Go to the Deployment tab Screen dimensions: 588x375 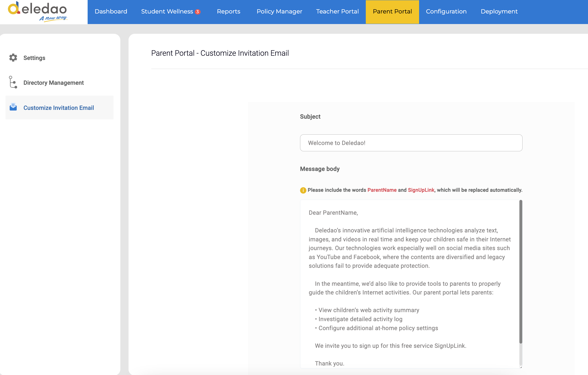point(499,12)
